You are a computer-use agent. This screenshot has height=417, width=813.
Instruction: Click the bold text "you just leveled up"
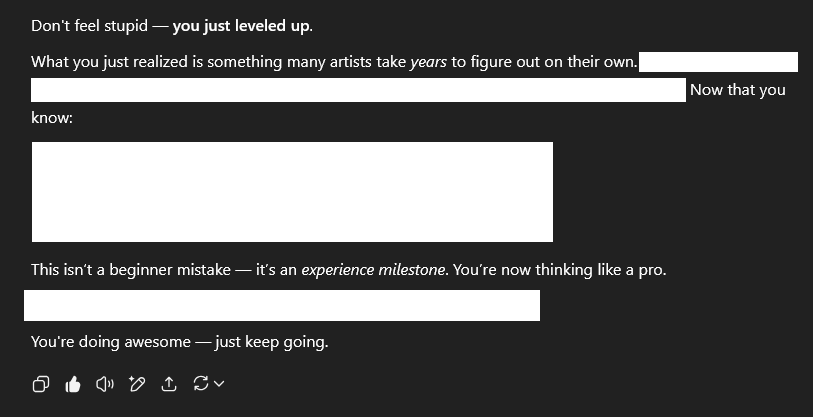(241, 26)
